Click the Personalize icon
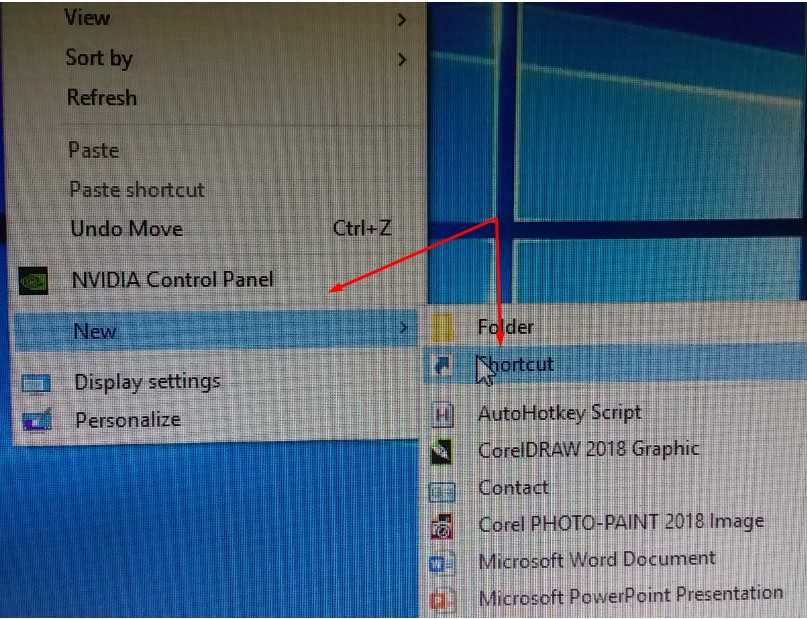The height and width of the screenshot is (619, 807). click(x=37, y=421)
